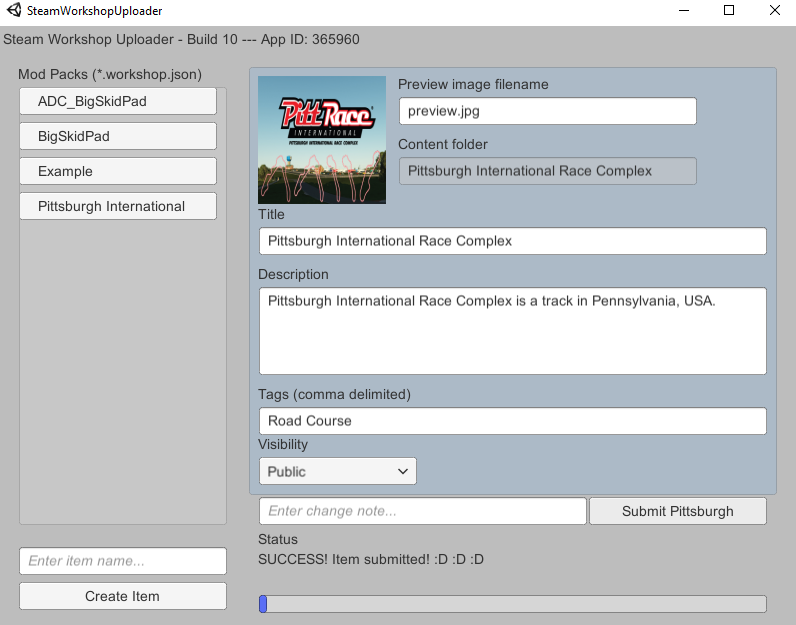Image resolution: width=796 pixels, height=625 pixels.
Task: Choose the Pittsburgh International mod pack
Action: coord(118,206)
